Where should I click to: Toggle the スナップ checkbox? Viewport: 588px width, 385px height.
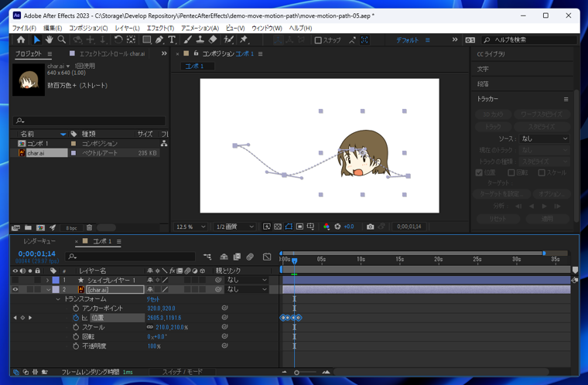coord(318,40)
